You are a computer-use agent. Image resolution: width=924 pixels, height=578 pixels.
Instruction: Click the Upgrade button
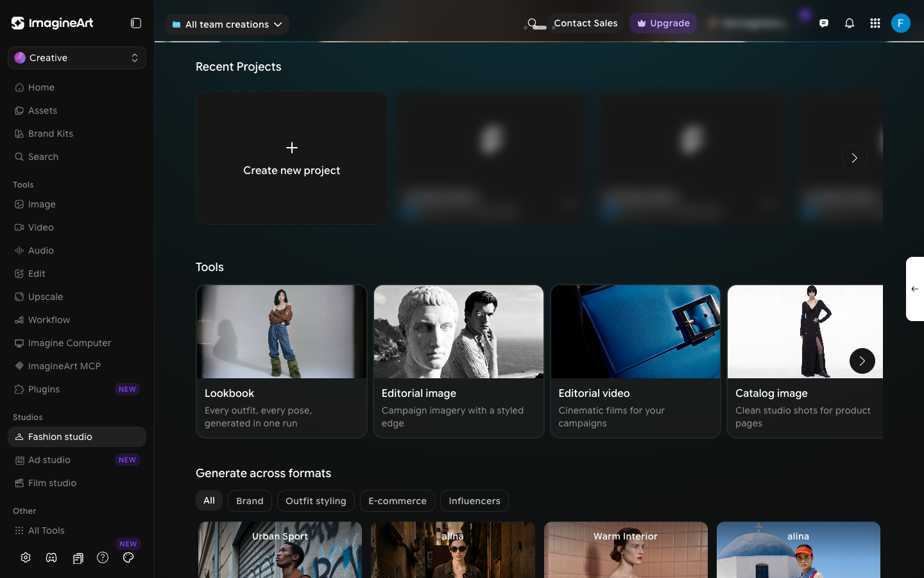663,23
